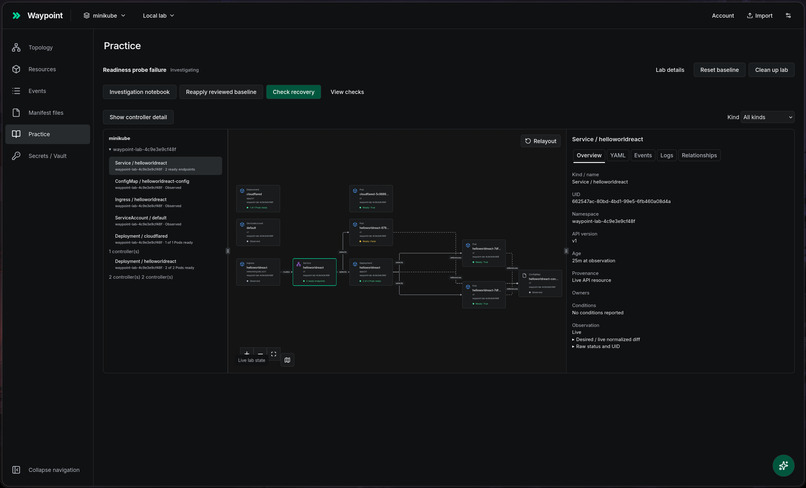Select Deployment / cloudflared list row

tap(166, 239)
